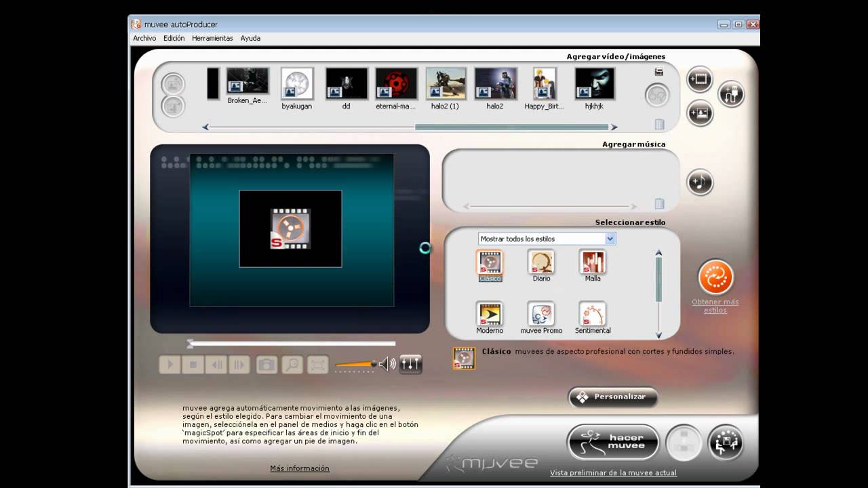The image size is (868, 488).
Task: Click the small save icon above magicSpot
Action: point(658,72)
